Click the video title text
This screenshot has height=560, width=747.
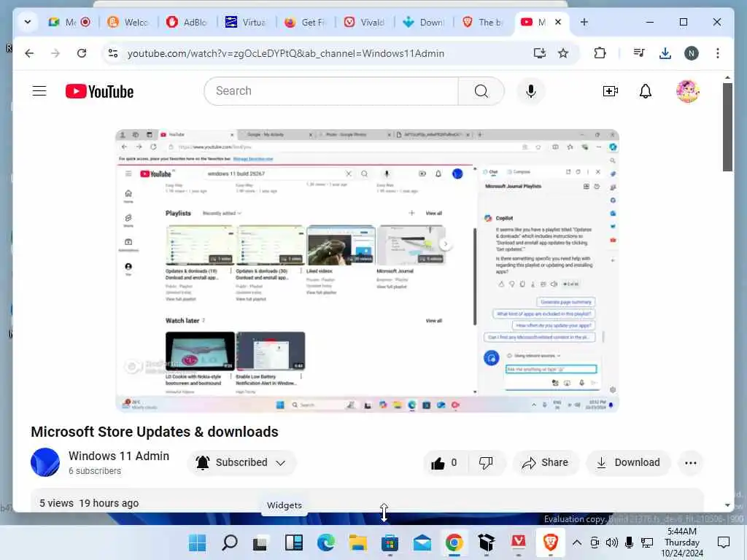click(155, 432)
